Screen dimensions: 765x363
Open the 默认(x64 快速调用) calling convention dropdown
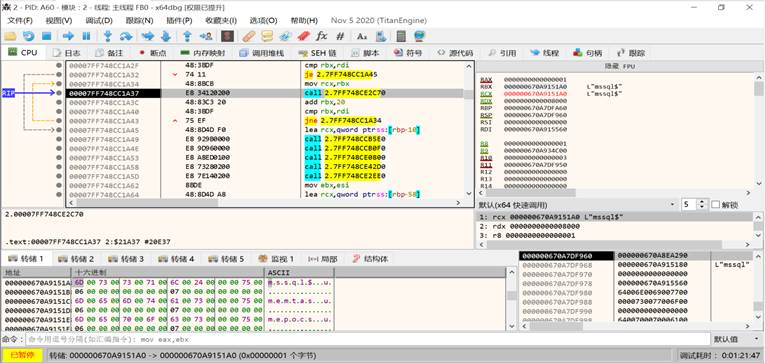click(577, 204)
